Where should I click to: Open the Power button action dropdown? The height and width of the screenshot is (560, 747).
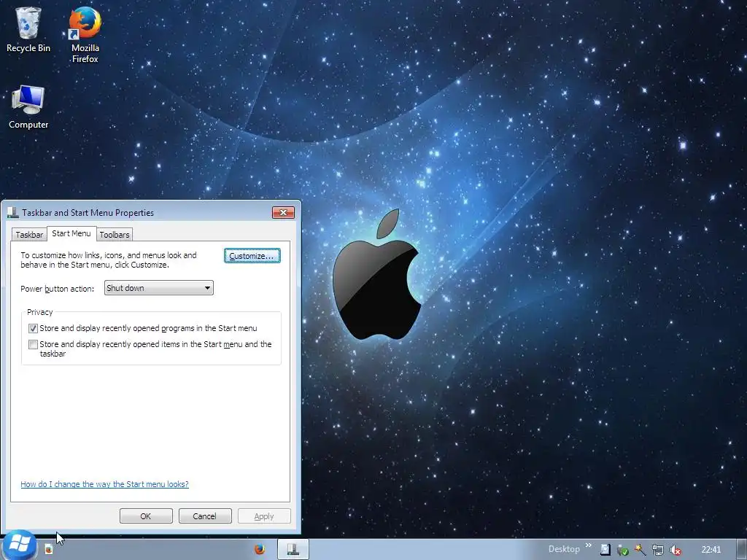click(158, 287)
